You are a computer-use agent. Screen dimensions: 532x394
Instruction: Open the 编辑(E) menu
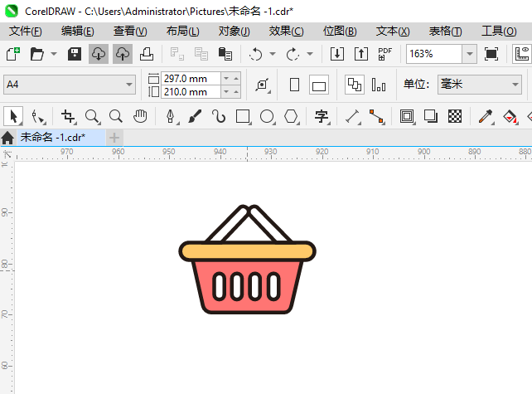[x=78, y=32]
